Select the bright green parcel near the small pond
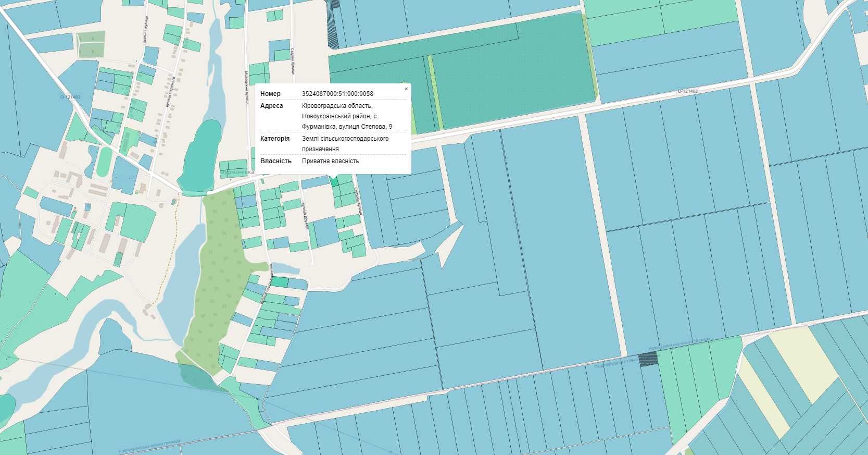The height and width of the screenshot is (455, 868). click(280, 282)
